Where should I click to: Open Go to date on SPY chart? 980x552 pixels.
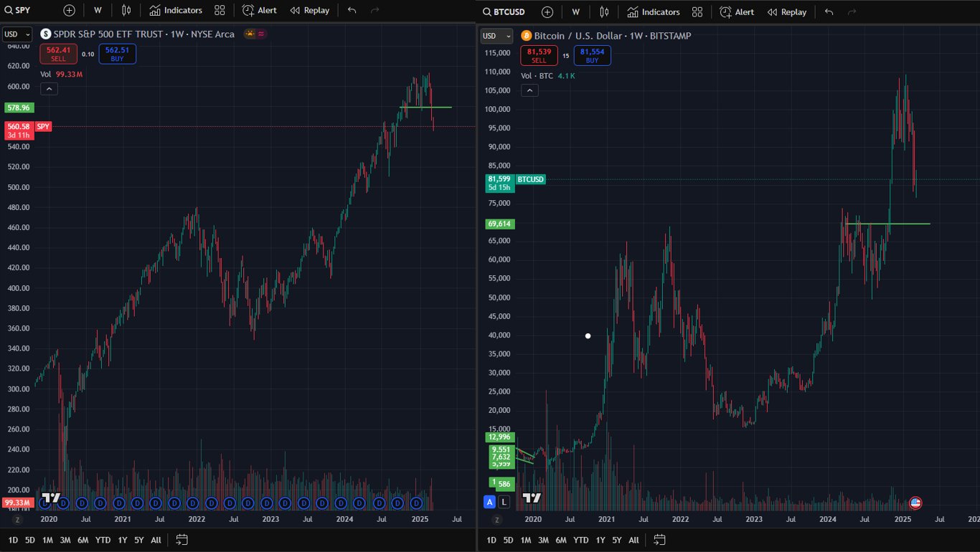(182, 540)
